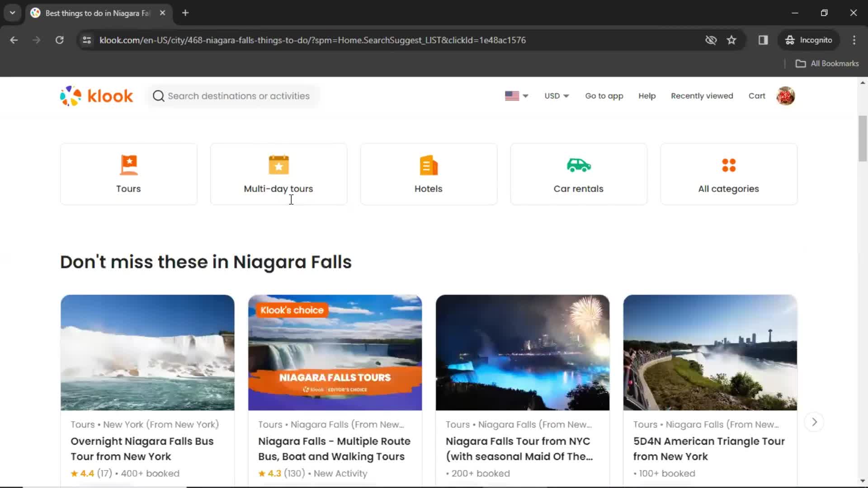Click the Incognito indicator
Image resolution: width=868 pixels, height=488 pixels.
point(809,40)
